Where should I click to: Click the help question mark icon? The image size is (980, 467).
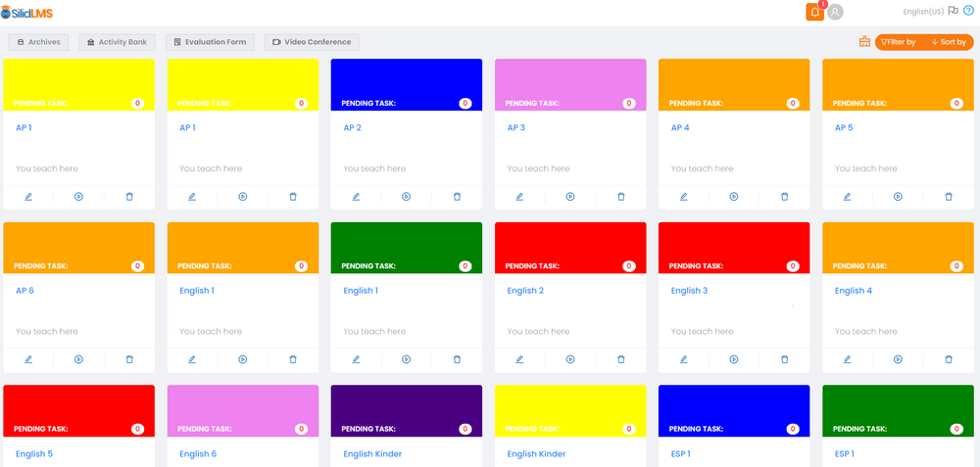pos(968,11)
